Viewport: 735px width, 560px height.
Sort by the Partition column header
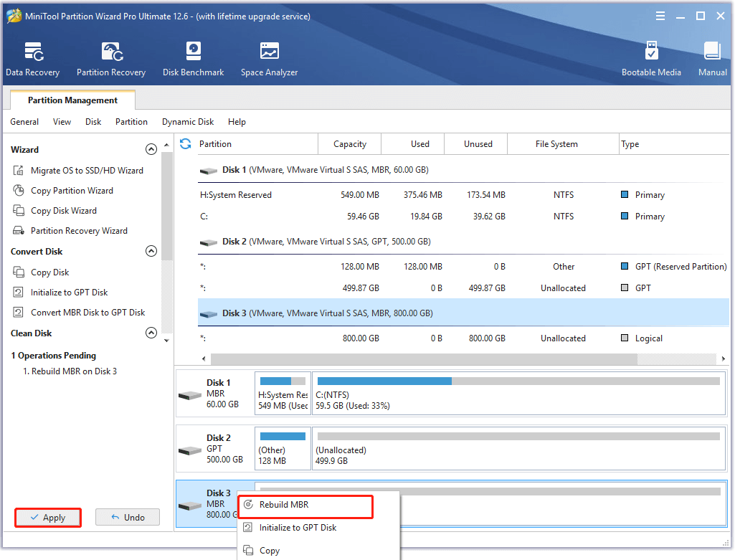[x=258, y=144]
